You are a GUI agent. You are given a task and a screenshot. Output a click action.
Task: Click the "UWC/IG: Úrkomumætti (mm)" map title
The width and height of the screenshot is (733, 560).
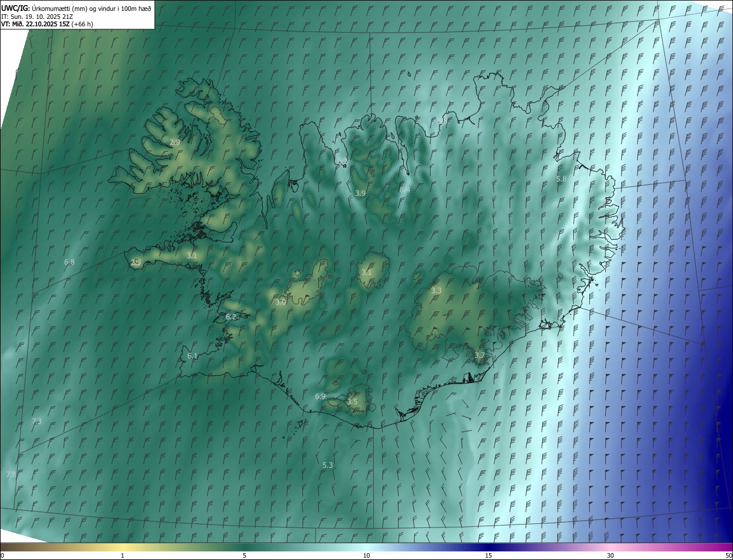tap(44, 8)
